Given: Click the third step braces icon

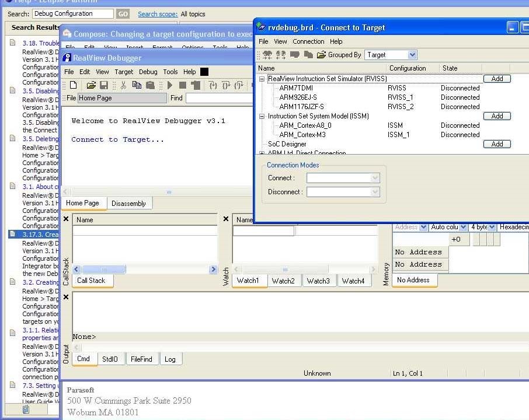Looking at the screenshot, I should pos(239,85).
